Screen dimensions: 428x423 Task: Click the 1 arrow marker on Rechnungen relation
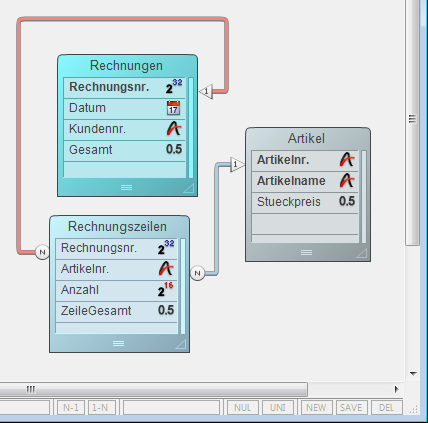(206, 91)
